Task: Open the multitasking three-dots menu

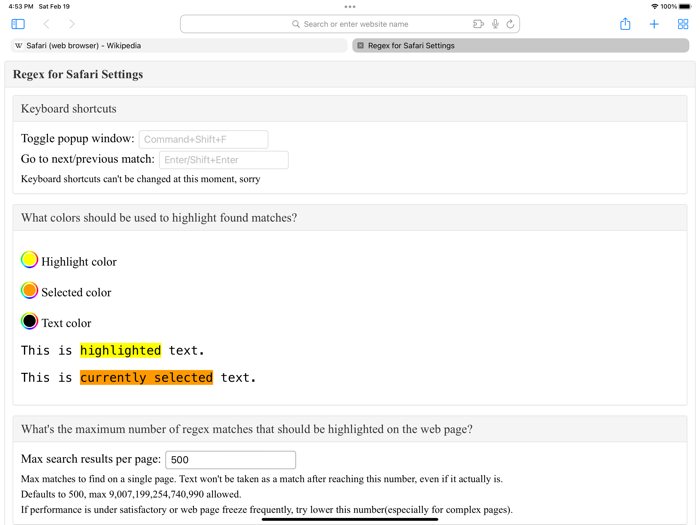Action: tap(350, 7)
